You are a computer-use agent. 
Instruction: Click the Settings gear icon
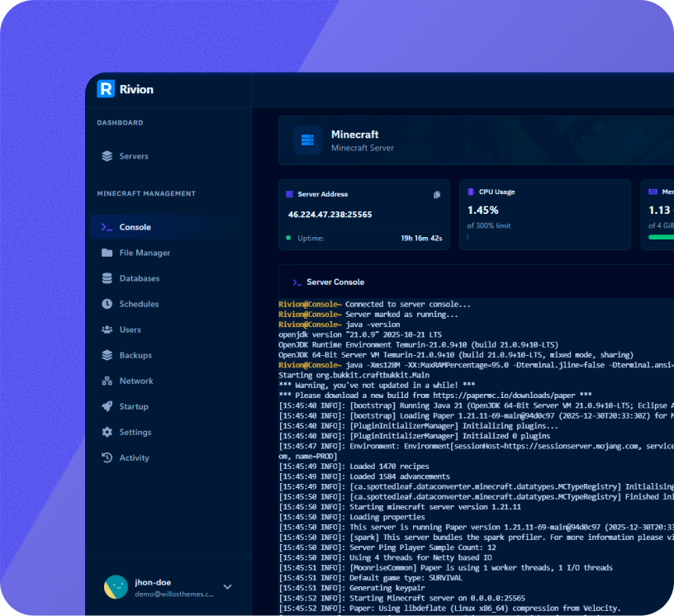(107, 432)
